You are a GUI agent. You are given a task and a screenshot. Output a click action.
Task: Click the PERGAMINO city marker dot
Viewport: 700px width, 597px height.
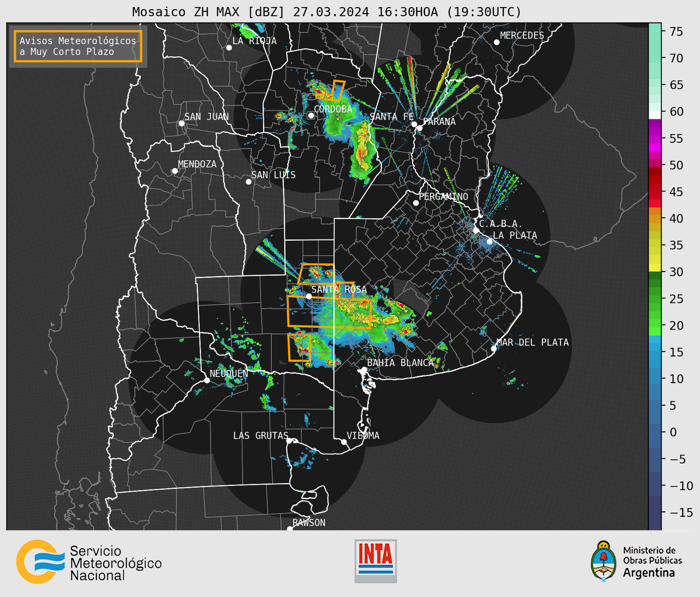point(416,203)
